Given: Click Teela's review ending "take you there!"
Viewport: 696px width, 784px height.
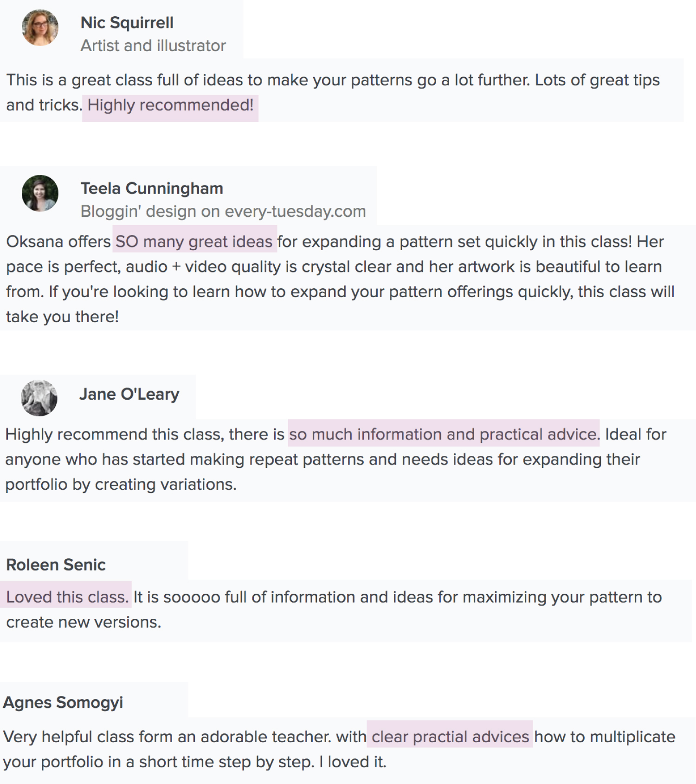Looking at the screenshot, I should [62, 317].
